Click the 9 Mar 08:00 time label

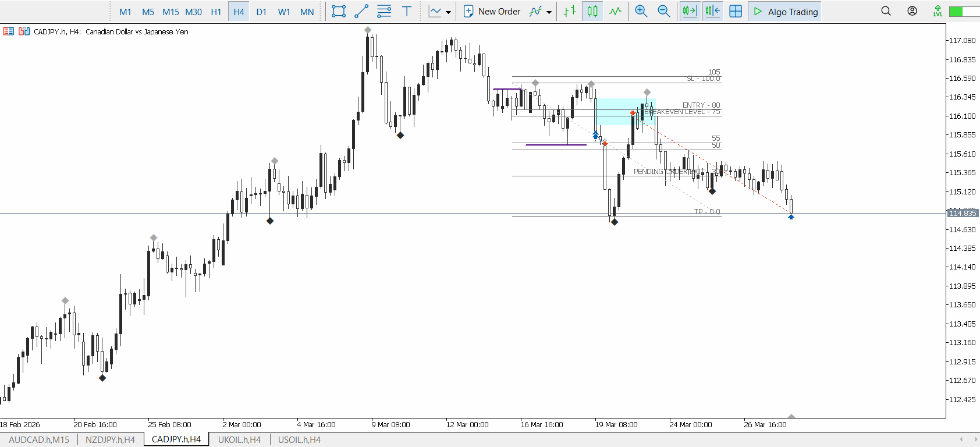390,424
